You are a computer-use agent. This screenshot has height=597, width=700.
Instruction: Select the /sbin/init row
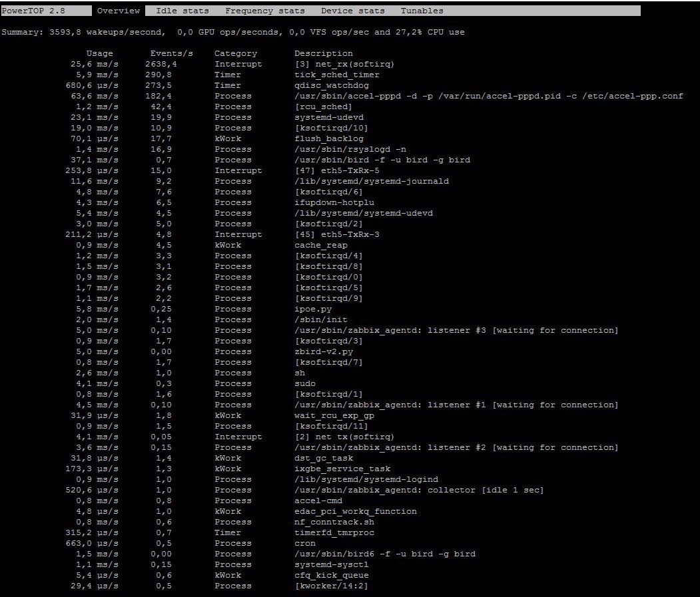pos(212,320)
